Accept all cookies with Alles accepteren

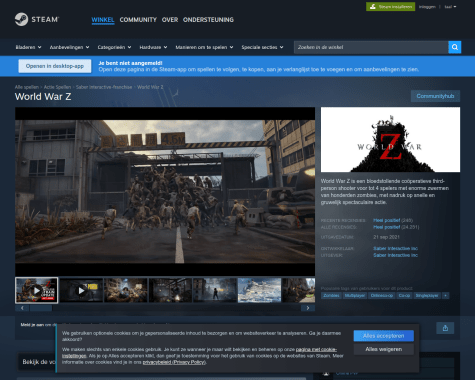384,336
